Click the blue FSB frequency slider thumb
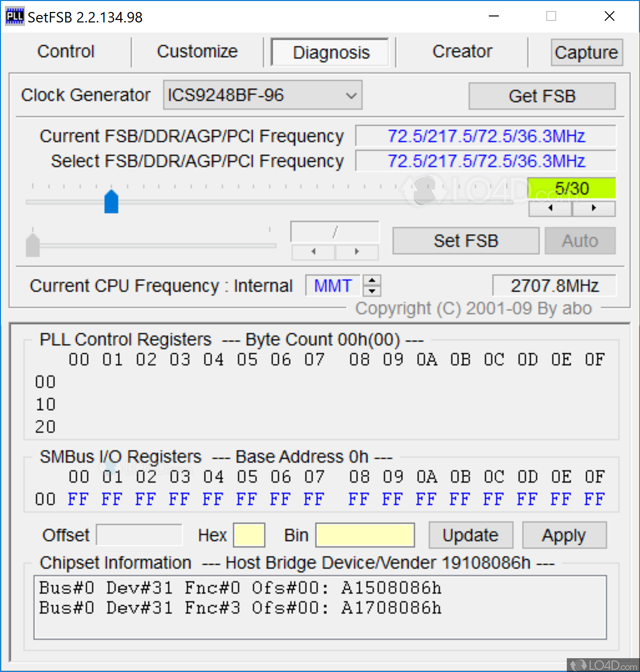This screenshot has height=672, width=640. [111, 202]
